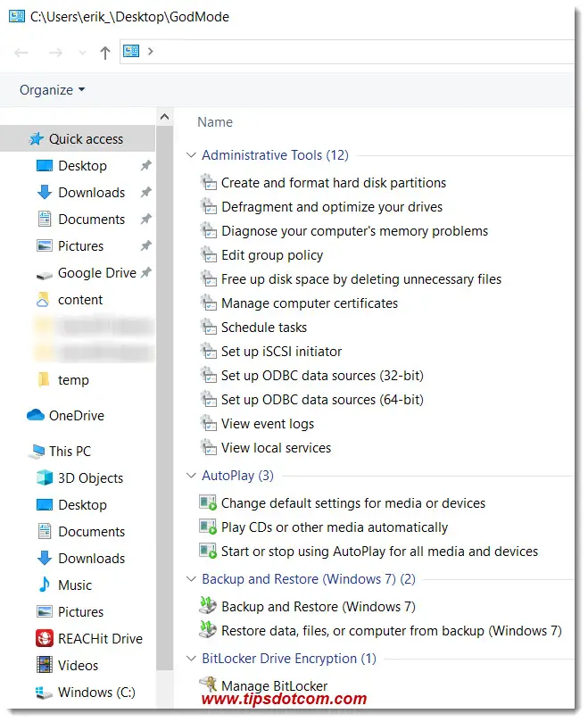Screen dimensions: 588x722
Task: Select Windows (C:) drive in sidebar
Action: coord(97,692)
